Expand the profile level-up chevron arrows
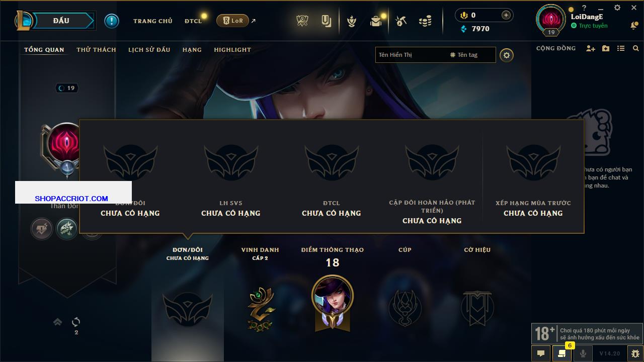 (x=57, y=322)
